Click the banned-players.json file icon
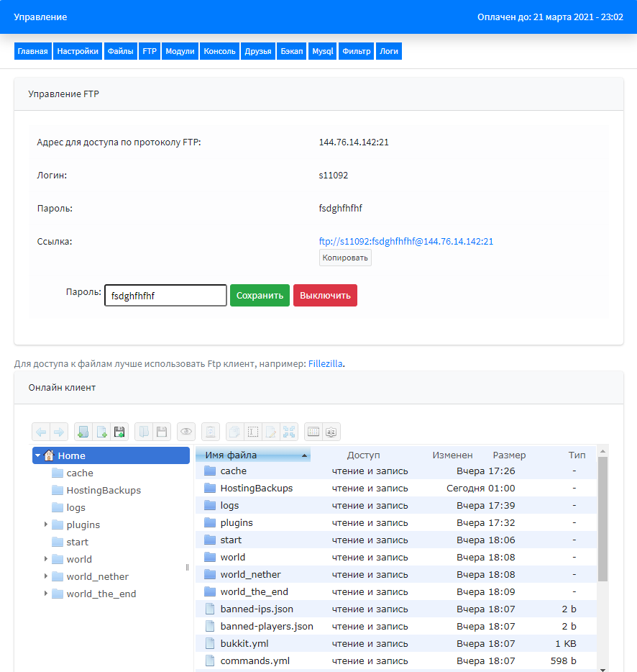 coord(210,626)
